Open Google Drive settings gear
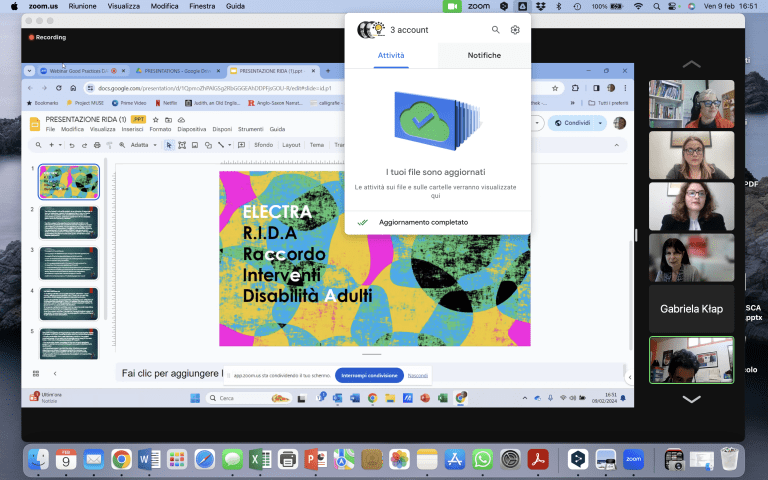The height and width of the screenshot is (480, 768). click(x=515, y=30)
